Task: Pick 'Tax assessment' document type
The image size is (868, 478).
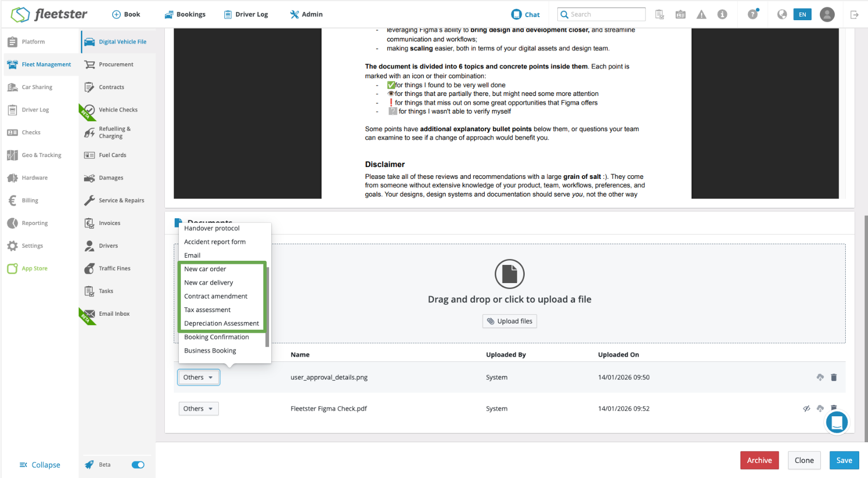Action: coord(207,310)
